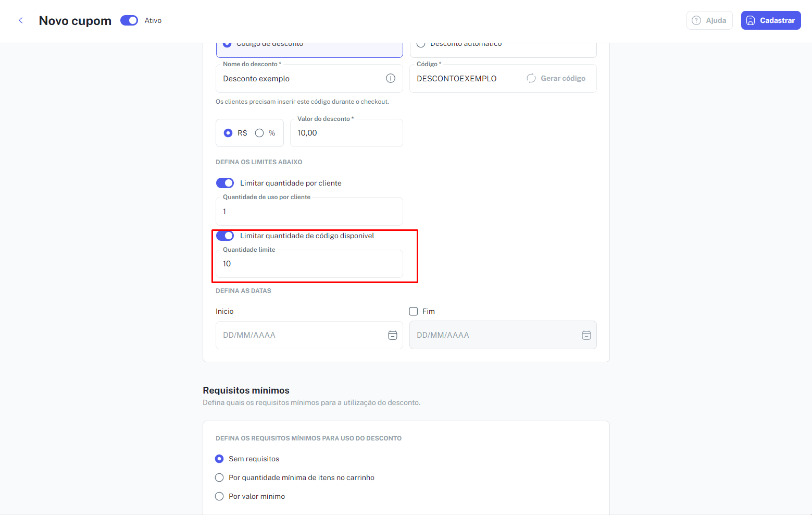The width and height of the screenshot is (812, 515).
Task: Click Quantidade de uso por cliente field
Action: pos(309,211)
